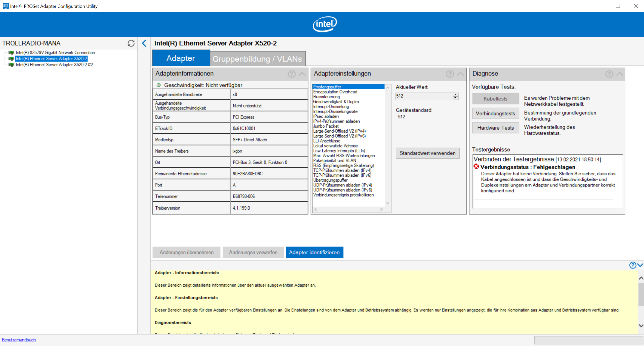Open help for the Adapterinformationen panel
This screenshot has height=346, width=644.
click(x=291, y=74)
